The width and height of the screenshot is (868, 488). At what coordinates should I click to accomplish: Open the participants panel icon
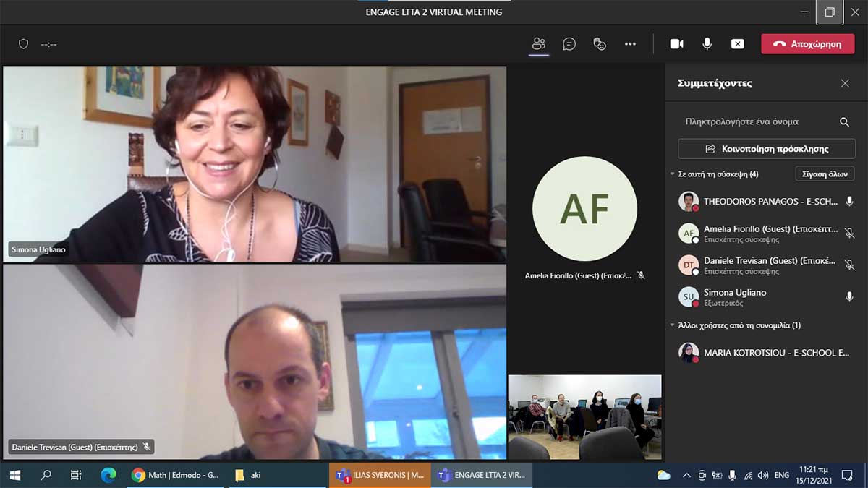(538, 44)
